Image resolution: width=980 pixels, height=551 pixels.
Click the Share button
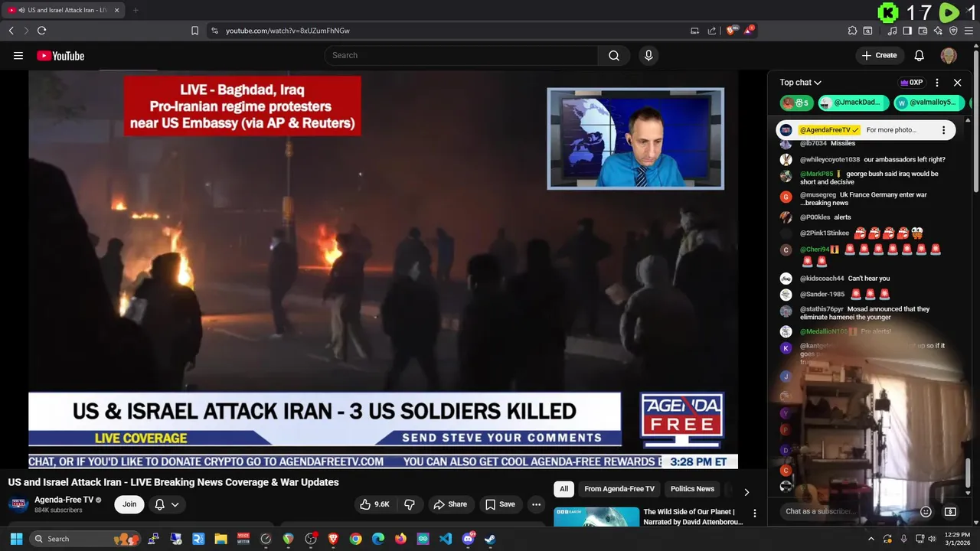pos(450,504)
